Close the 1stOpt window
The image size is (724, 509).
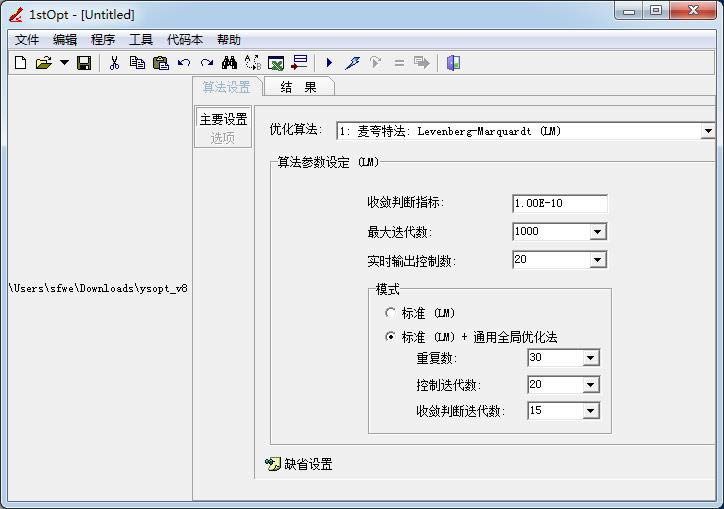(x=693, y=11)
